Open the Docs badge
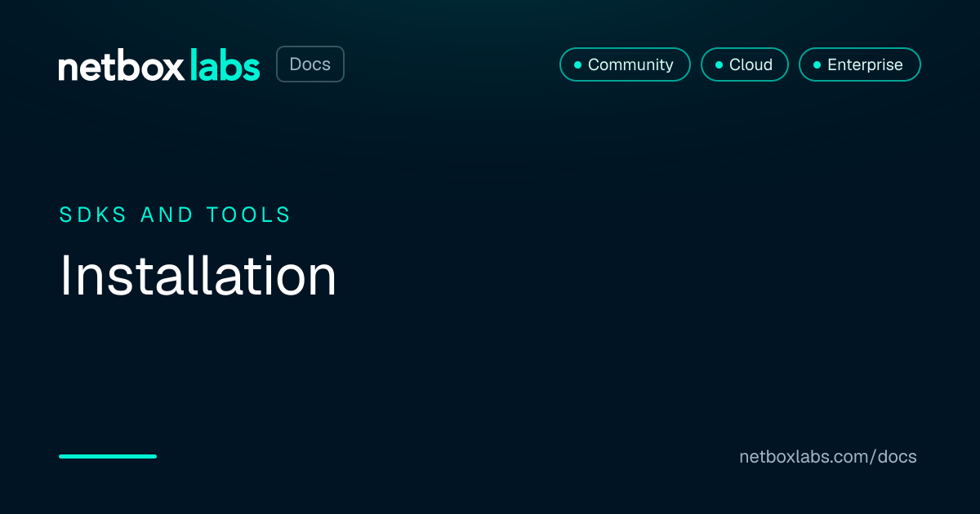 pyautogui.click(x=310, y=64)
